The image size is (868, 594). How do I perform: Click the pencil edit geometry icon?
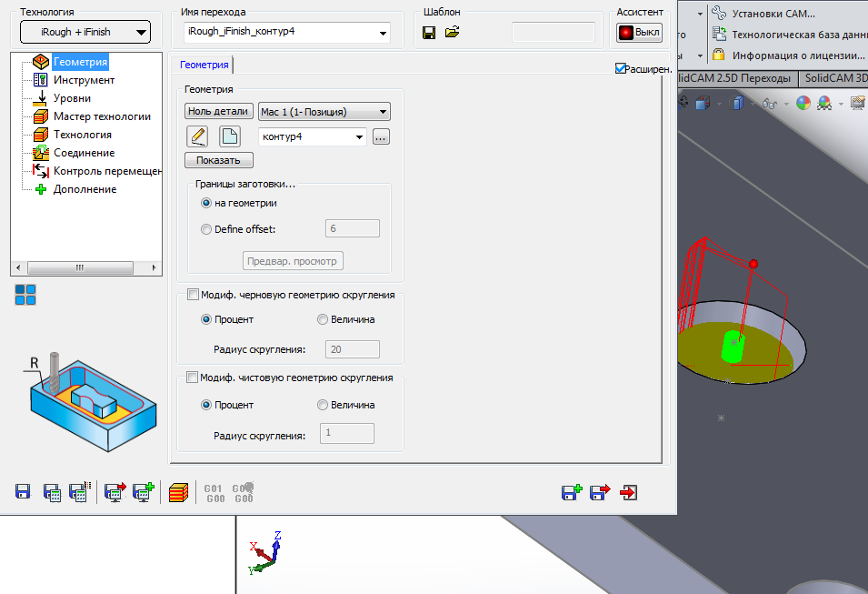point(197,136)
